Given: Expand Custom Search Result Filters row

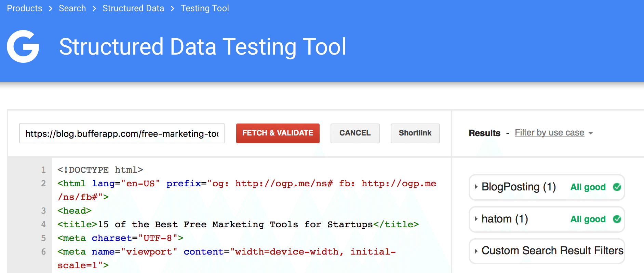Looking at the screenshot, I should point(547,251).
